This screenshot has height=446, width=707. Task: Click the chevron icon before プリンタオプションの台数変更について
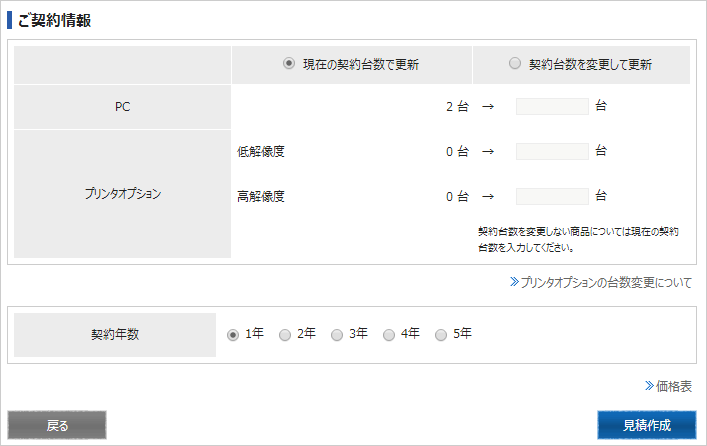point(514,283)
